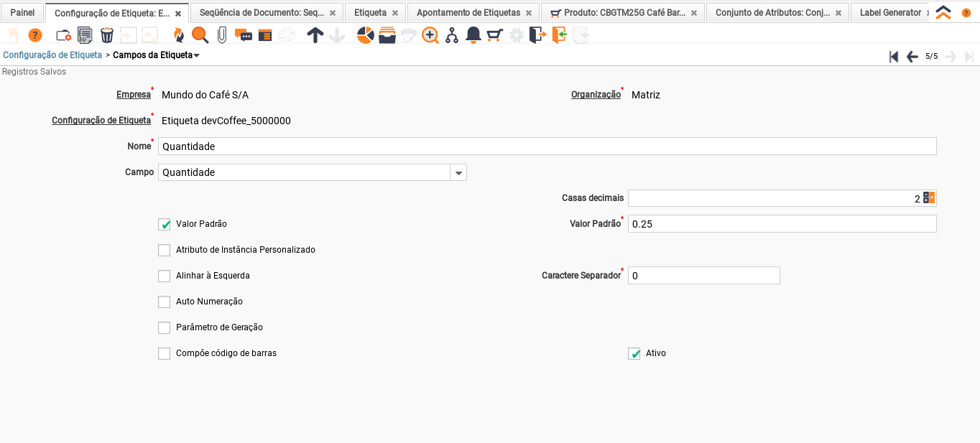
Task: Click into the Nome input field
Action: 547,146
